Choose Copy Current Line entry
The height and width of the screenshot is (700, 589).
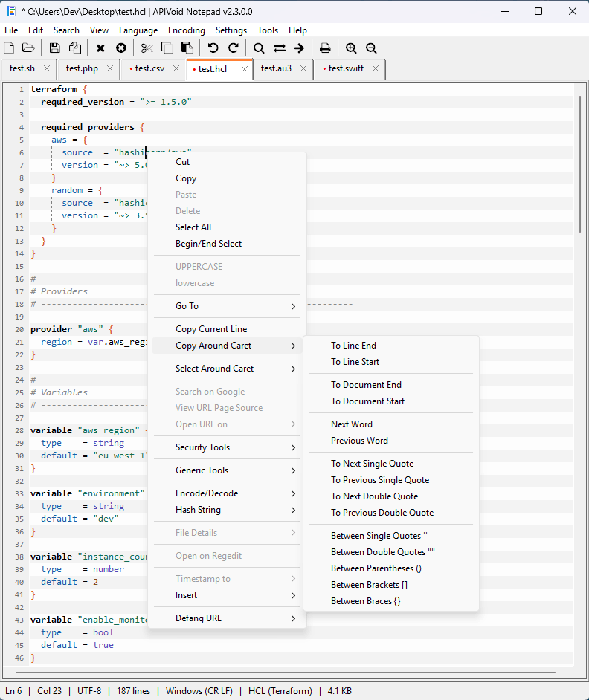(227, 329)
